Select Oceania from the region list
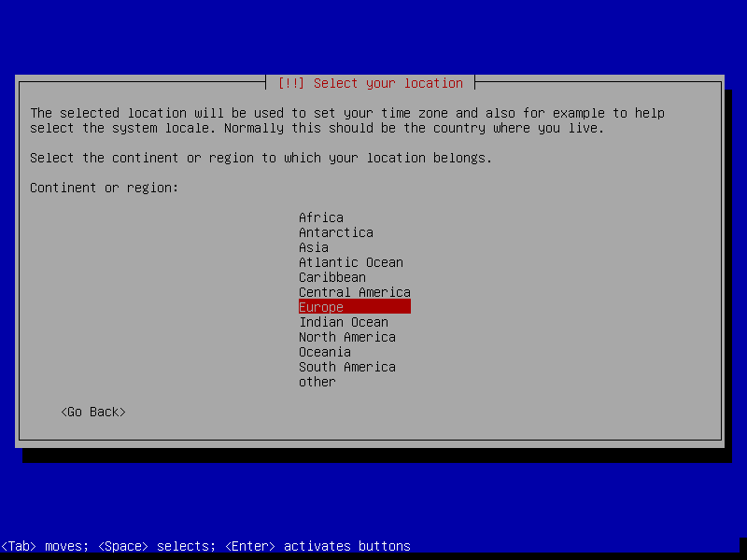Viewport: 747px width, 560px height. tap(324, 352)
